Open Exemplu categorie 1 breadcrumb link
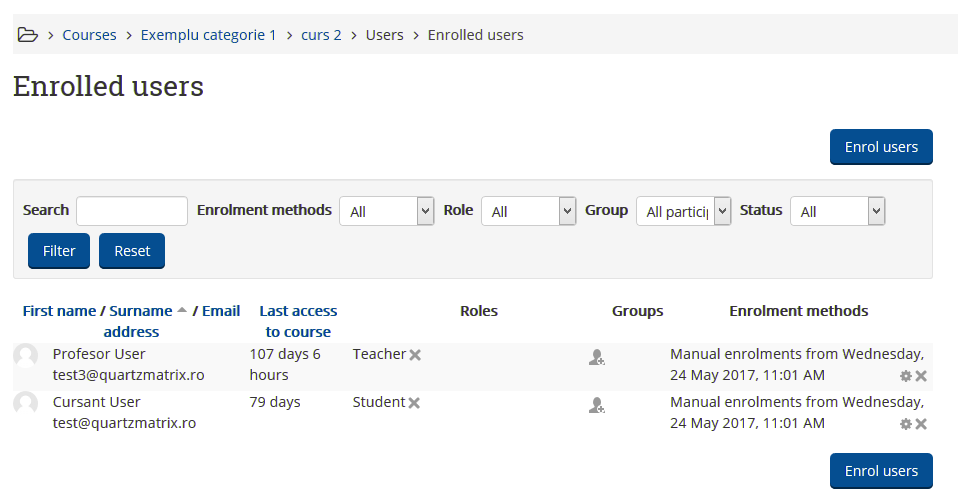Image resolution: width=958 pixels, height=502 pixels. click(x=208, y=35)
